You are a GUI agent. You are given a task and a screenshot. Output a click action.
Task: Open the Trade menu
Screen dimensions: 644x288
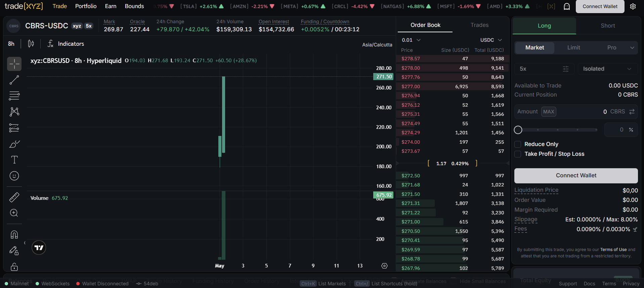(x=60, y=6)
